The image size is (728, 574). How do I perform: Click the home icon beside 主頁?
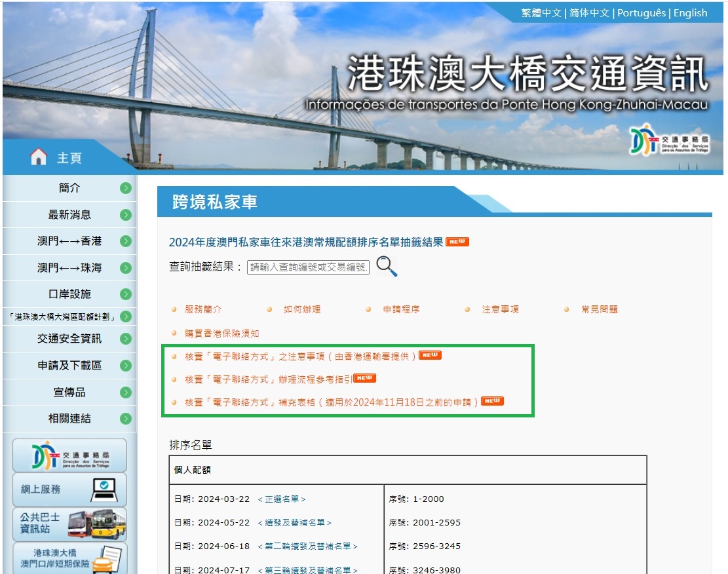tap(39, 157)
